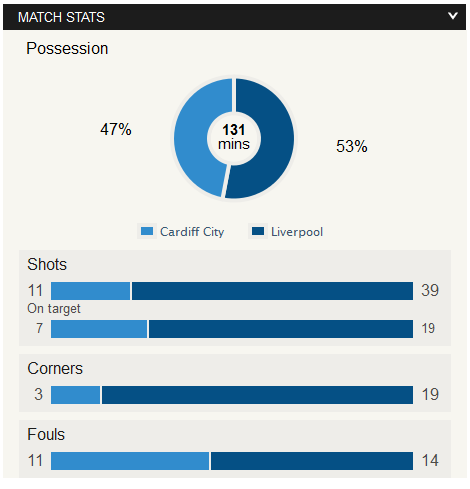Click Cardiff City on target bar
Viewport: 470px width, 489px height.
click(x=99, y=329)
